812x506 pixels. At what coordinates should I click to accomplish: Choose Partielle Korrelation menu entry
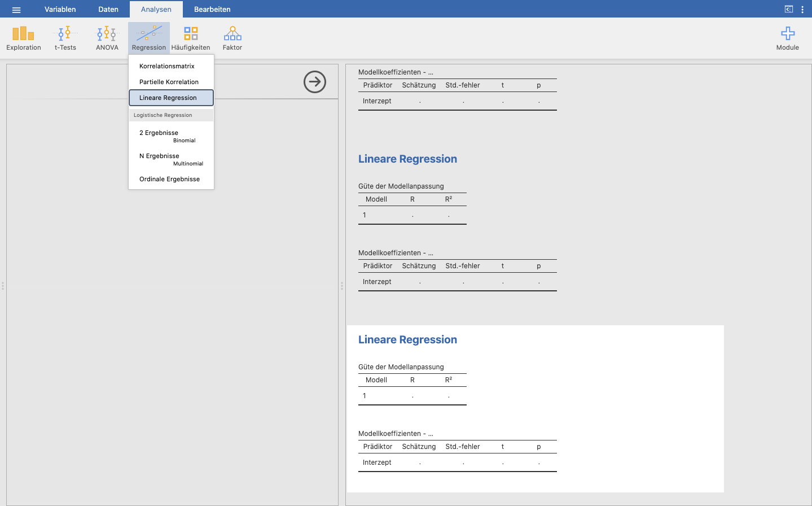tap(172, 82)
